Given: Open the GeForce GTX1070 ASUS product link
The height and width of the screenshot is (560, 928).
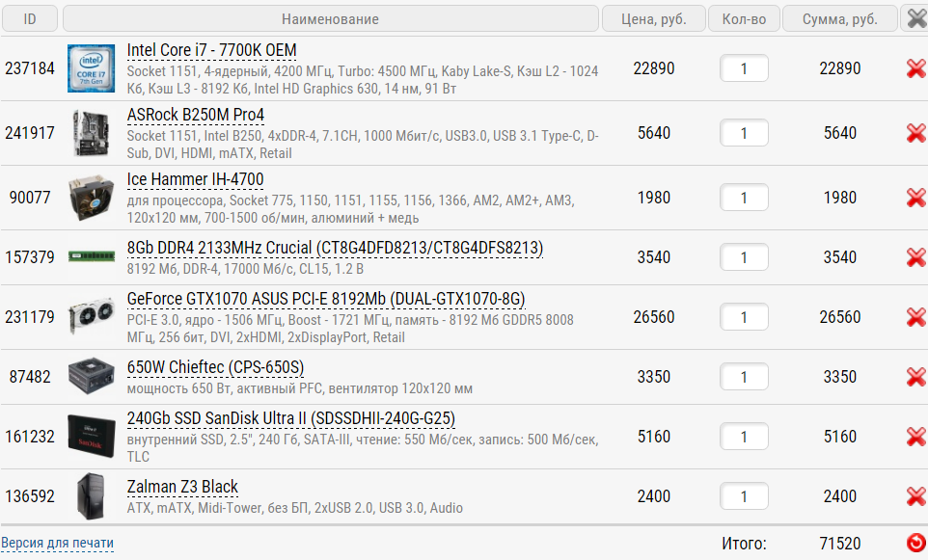Looking at the screenshot, I should click(326, 299).
